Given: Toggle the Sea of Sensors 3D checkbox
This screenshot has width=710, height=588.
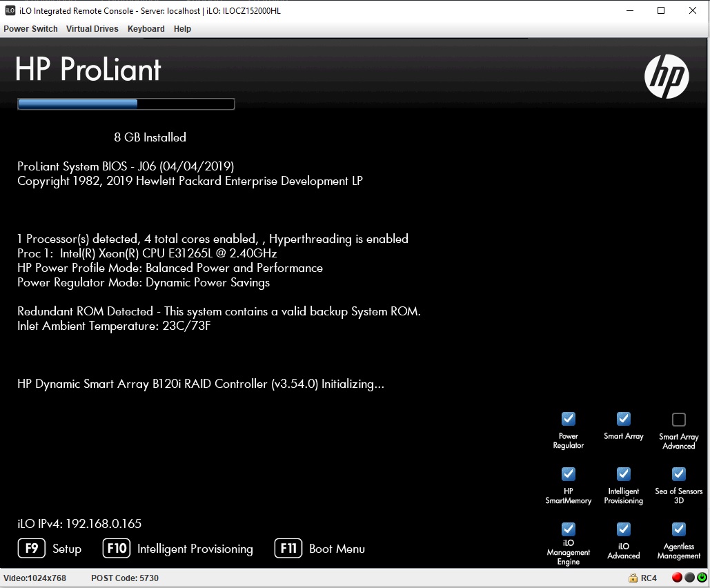Looking at the screenshot, I should tap(678, 474).
